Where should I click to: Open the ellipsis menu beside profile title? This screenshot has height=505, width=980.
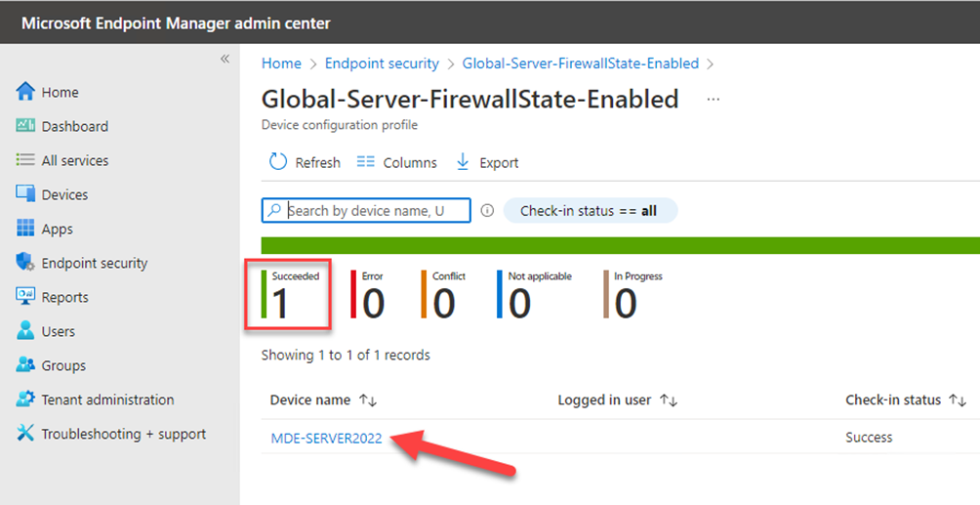point(714,100)
